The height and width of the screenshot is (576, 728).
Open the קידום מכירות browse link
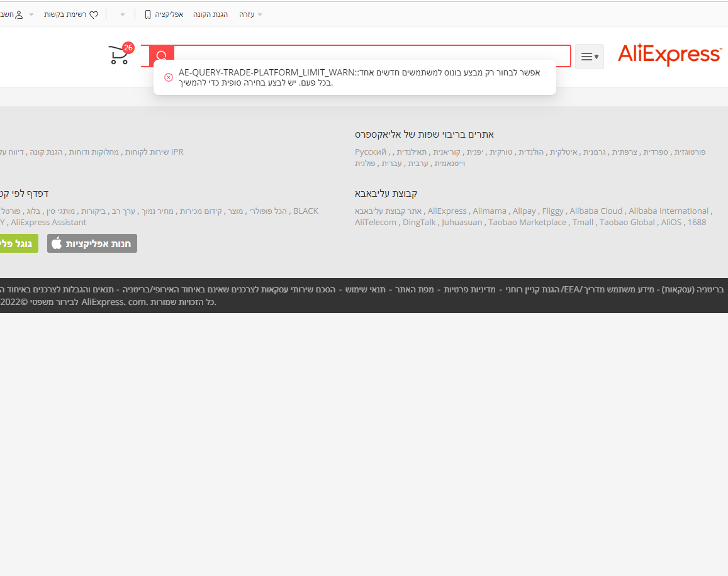tap(201, 211)
